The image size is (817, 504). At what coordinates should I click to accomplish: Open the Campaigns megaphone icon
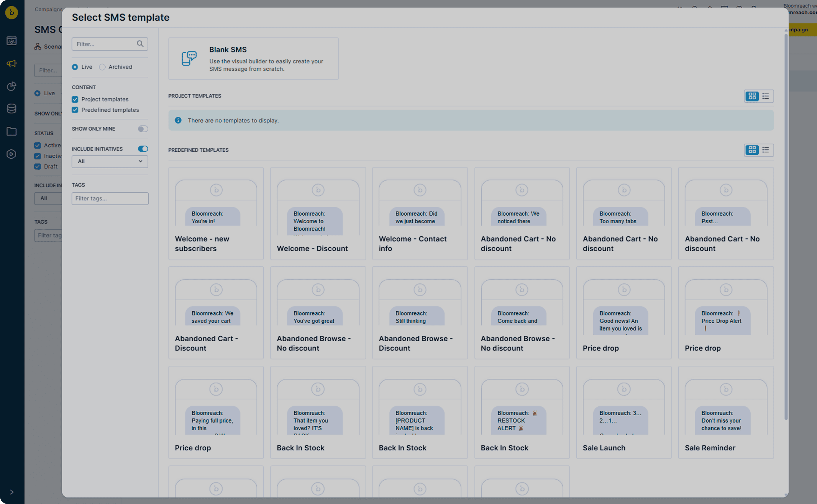11,64
